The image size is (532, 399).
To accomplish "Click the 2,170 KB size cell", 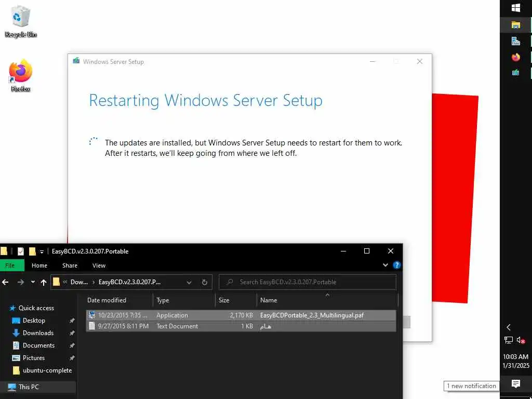I will click(x=241, y=315).
